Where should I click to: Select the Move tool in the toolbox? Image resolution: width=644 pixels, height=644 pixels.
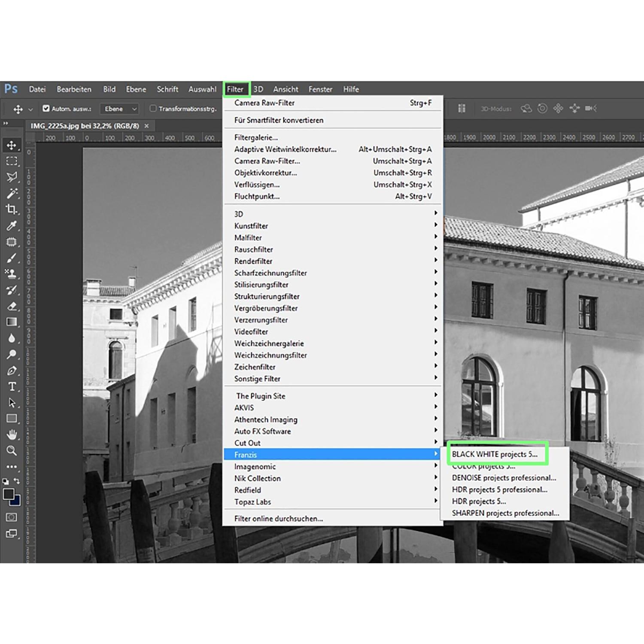point(12,145)
